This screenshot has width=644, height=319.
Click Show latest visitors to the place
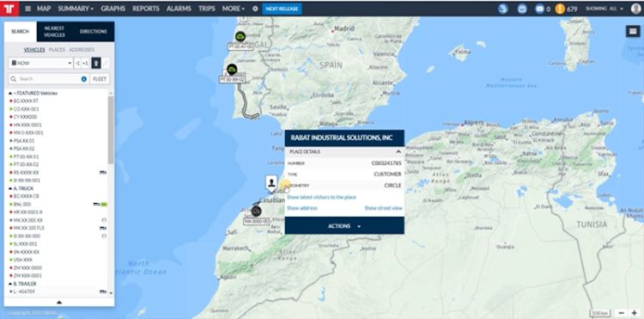pos(321,197)
